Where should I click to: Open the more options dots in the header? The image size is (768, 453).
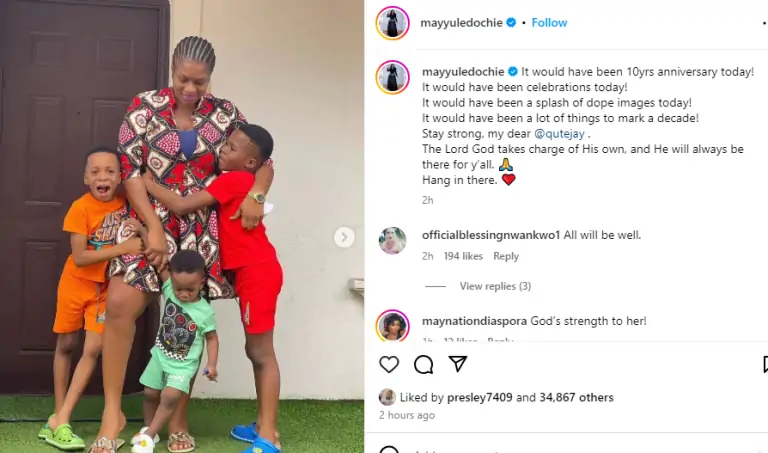click(764, 23)
